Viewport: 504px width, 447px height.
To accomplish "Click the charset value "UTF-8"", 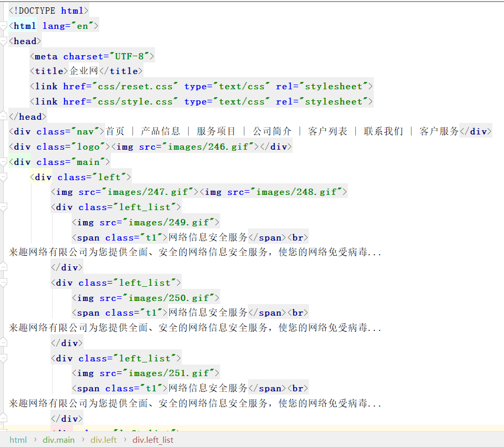I will tap(129, 56).
